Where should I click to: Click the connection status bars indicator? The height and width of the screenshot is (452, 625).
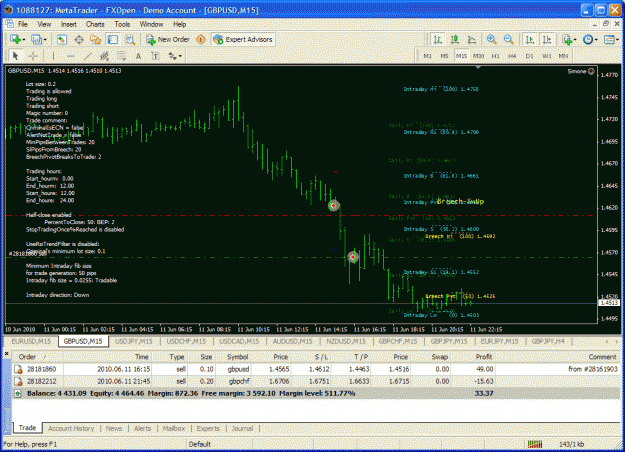pos(535,444)
